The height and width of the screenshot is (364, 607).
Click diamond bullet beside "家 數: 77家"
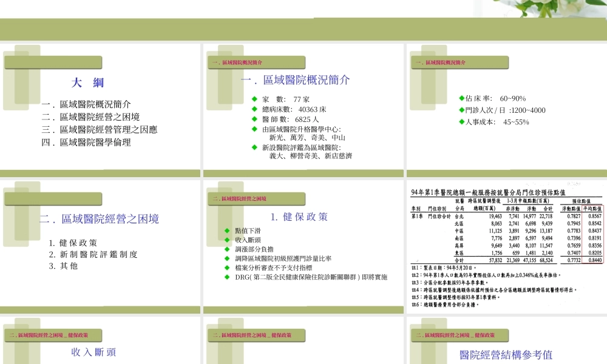[254, 98]
